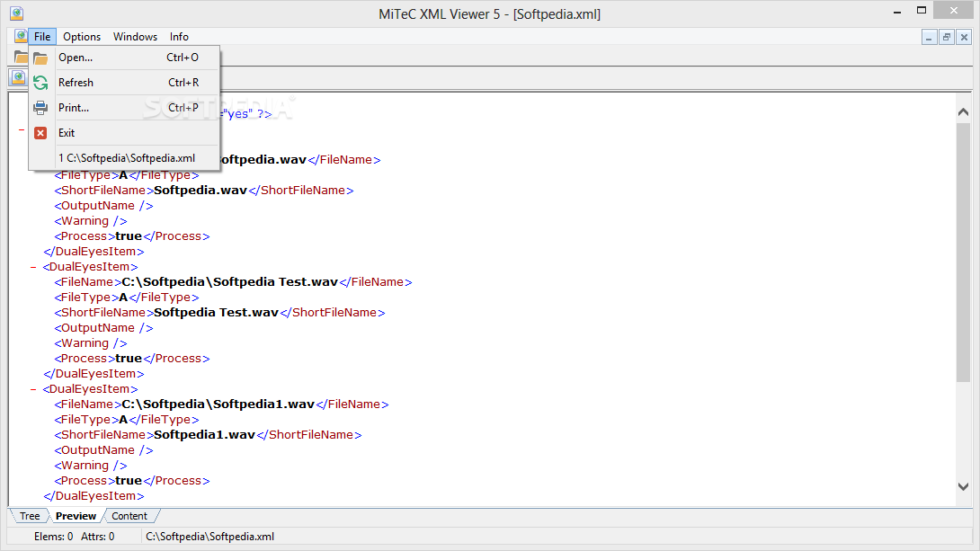The height and width of the screenshot is (551, 980).
Task: Click the Softpedia Test.wav FileName value
Action: (x=229, y=281)
